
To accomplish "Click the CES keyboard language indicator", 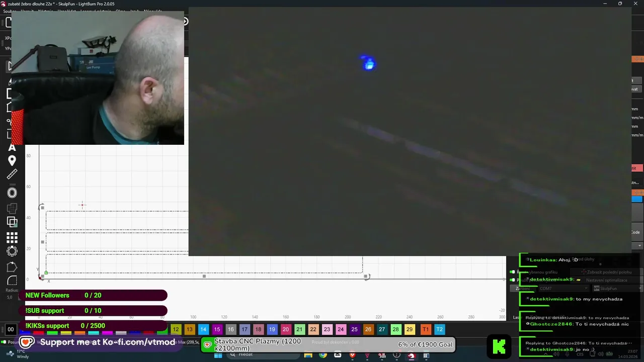I will click(580, 354).
